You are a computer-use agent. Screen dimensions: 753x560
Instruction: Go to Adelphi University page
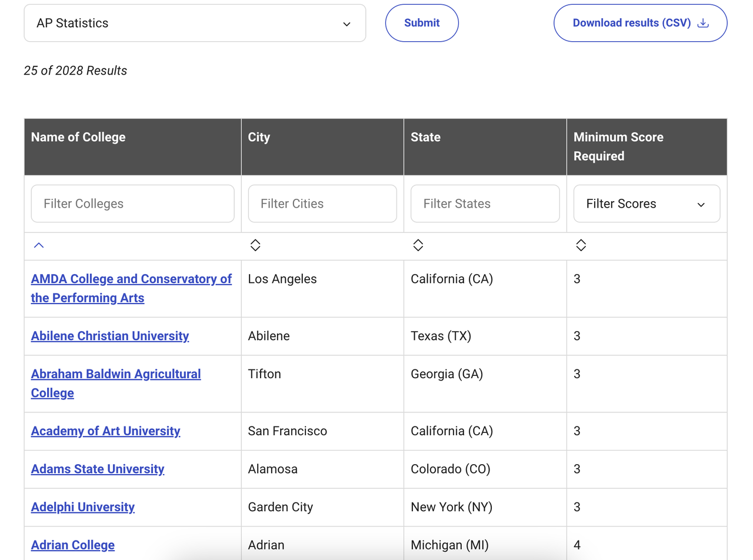(x=83, y=506)
